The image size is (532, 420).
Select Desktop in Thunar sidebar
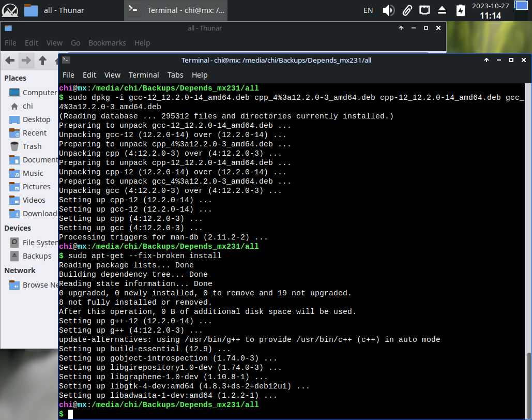[31, 119]
